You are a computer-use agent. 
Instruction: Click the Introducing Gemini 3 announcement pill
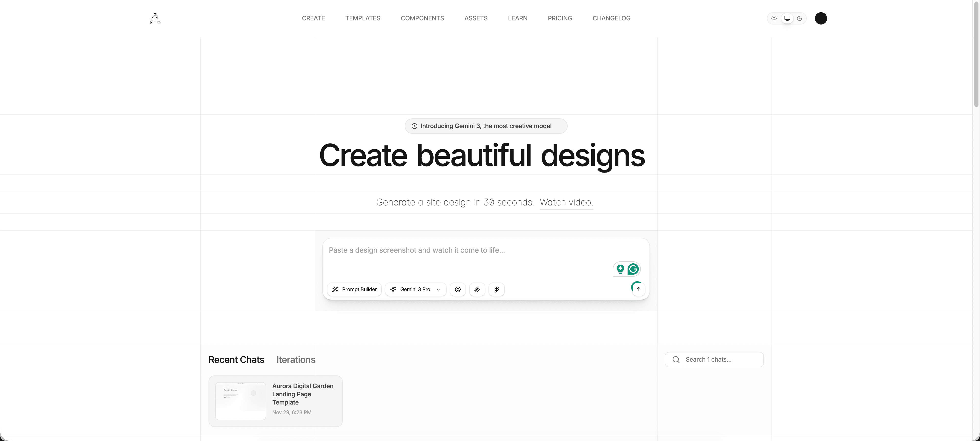click(486, 126)
